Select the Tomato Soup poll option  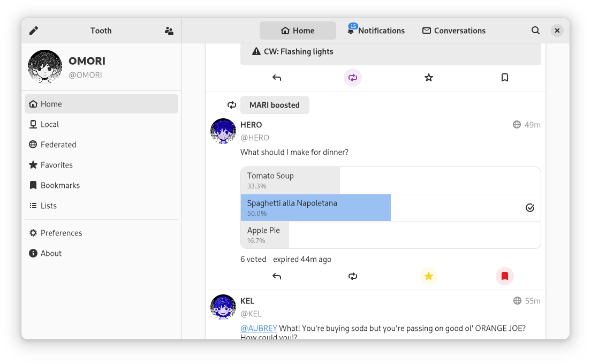pyautogui.click(x=390, y=180)
